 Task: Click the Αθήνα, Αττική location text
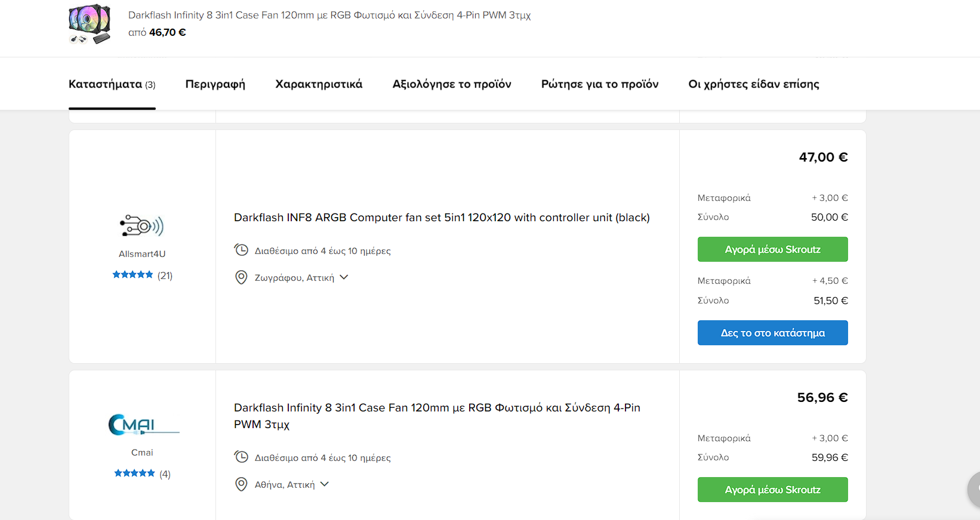point(285,485)
